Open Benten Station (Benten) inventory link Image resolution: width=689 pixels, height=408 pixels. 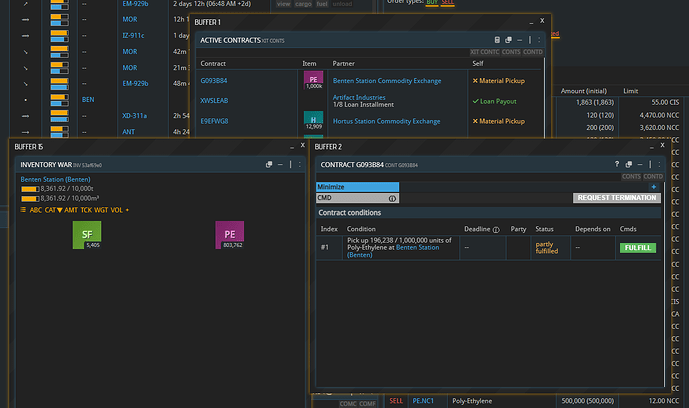click(55, 179)
